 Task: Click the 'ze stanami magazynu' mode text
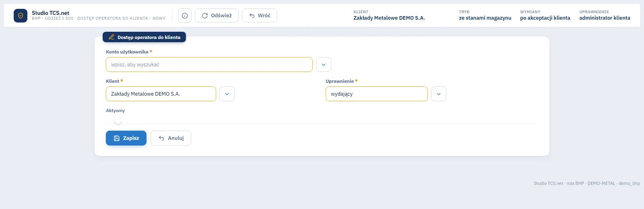[485, 18]
